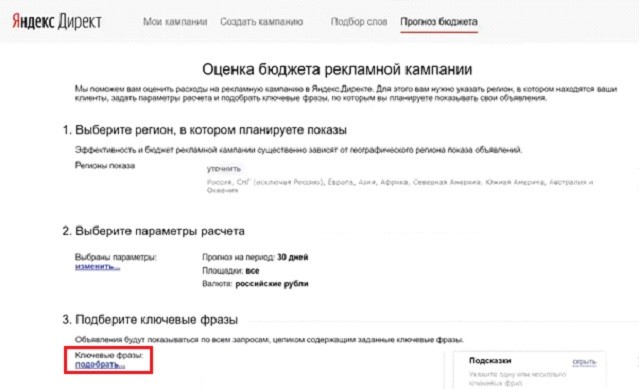This screenshot has width=639, height=389.
Task: Click the selected regions list starting with Россия, СНГ
Action: click(x=400, y=186)
